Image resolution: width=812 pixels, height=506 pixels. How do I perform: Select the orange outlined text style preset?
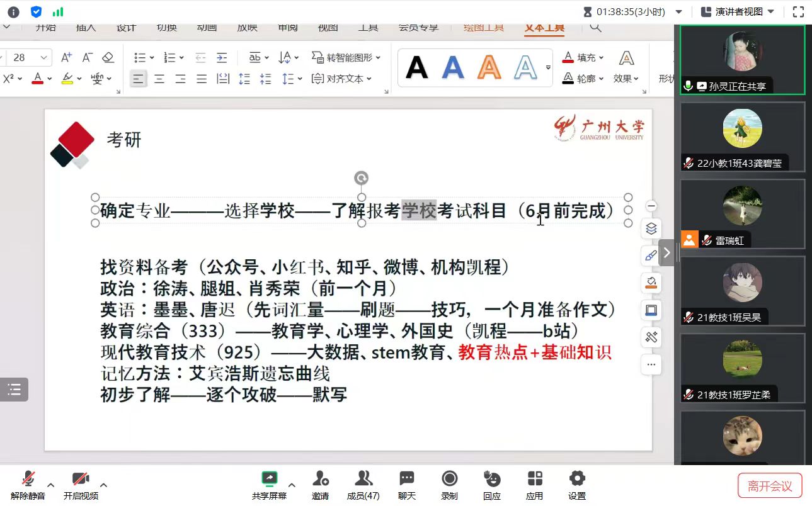tap(489, 67)
